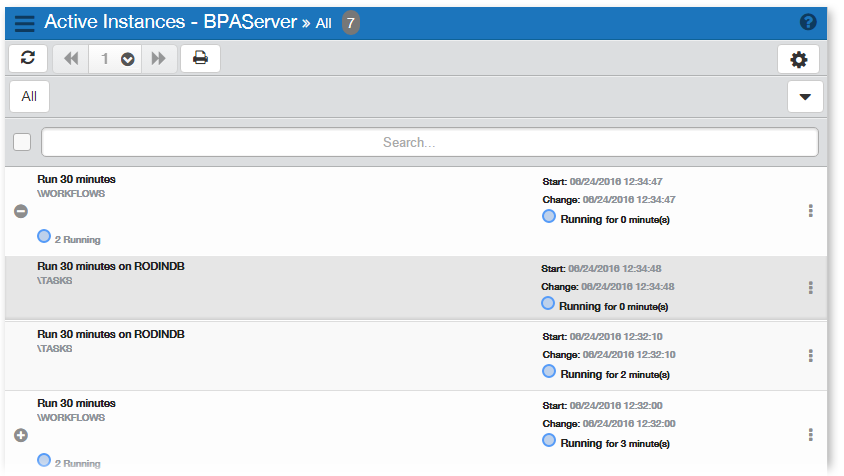
Task: Open the settings gear menu
Action: pyautogui.click(x=798, y=59)
